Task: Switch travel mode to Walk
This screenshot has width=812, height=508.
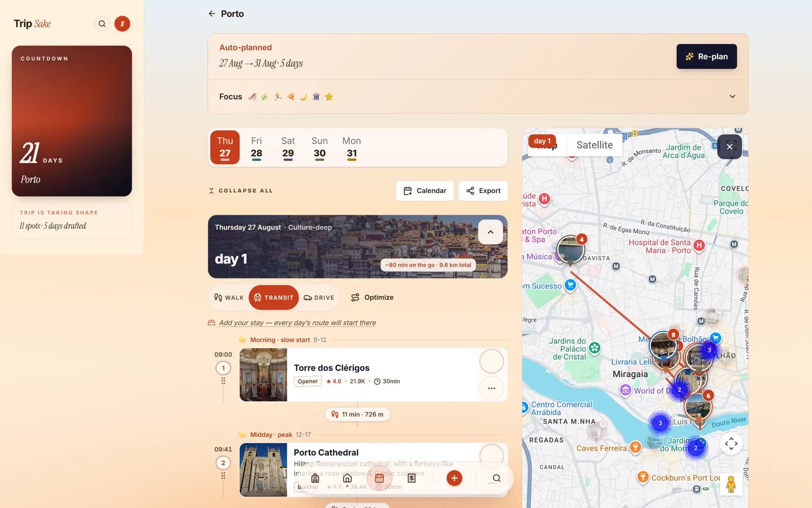Action: (229, 298)
